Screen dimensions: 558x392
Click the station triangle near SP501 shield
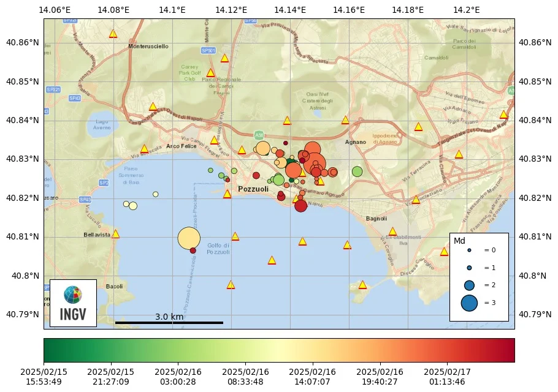(224, 58)
